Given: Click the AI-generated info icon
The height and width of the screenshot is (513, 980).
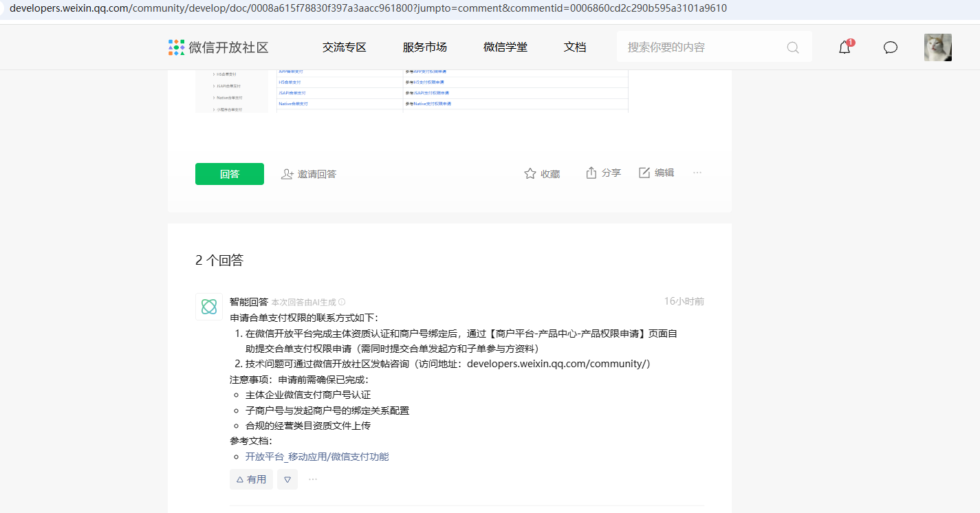Looking at the screenshot, I should (x=342, y=302).
